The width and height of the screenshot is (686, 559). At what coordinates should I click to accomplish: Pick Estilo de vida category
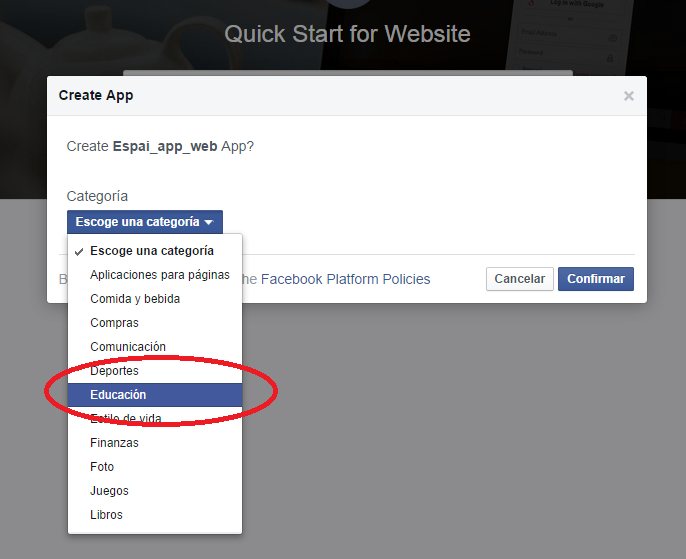(125, 419)
